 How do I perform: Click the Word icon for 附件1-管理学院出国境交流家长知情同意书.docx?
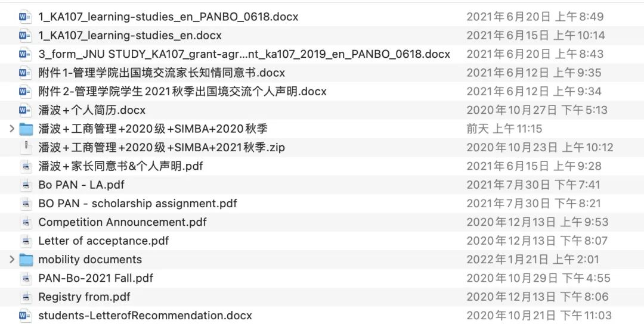pos(25,73)
